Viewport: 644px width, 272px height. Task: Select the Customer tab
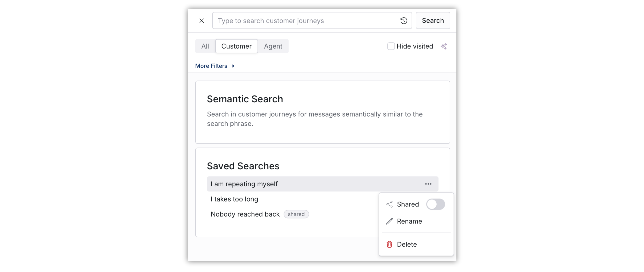click(x=236, y=46)
